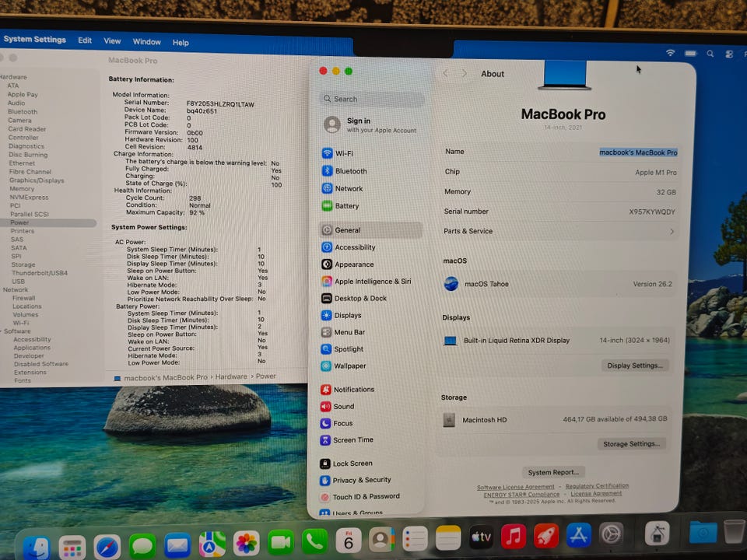
Task: Click the Display Settings button
Action: coord(635,366)
